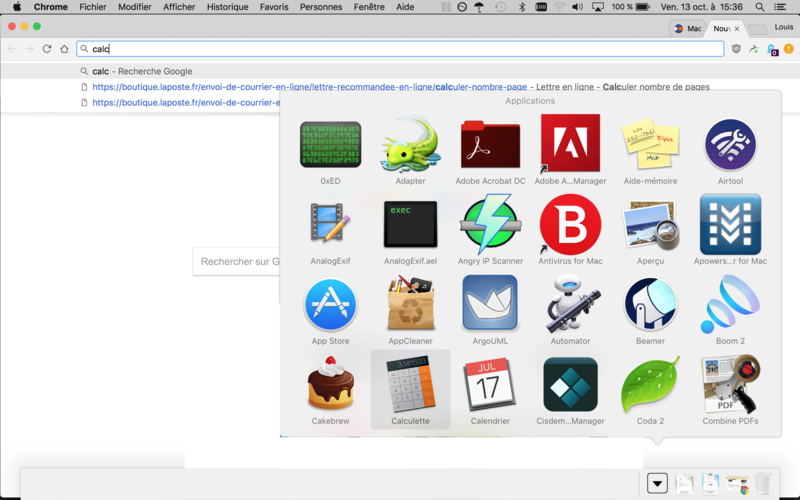
Task: Launch the Aperçu preview app
Action: pyautogui.click(x=650, y=225)
